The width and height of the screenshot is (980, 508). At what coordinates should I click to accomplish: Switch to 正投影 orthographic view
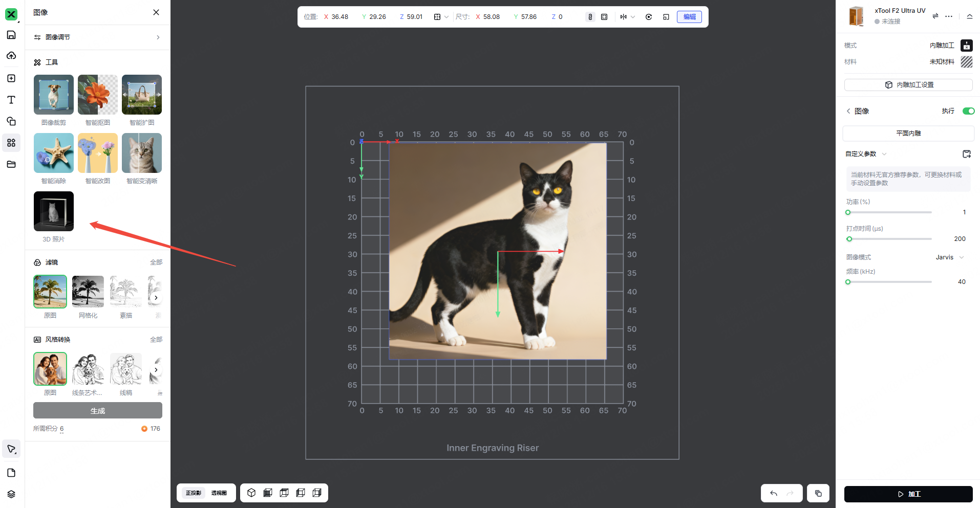[x=194, y=493]
